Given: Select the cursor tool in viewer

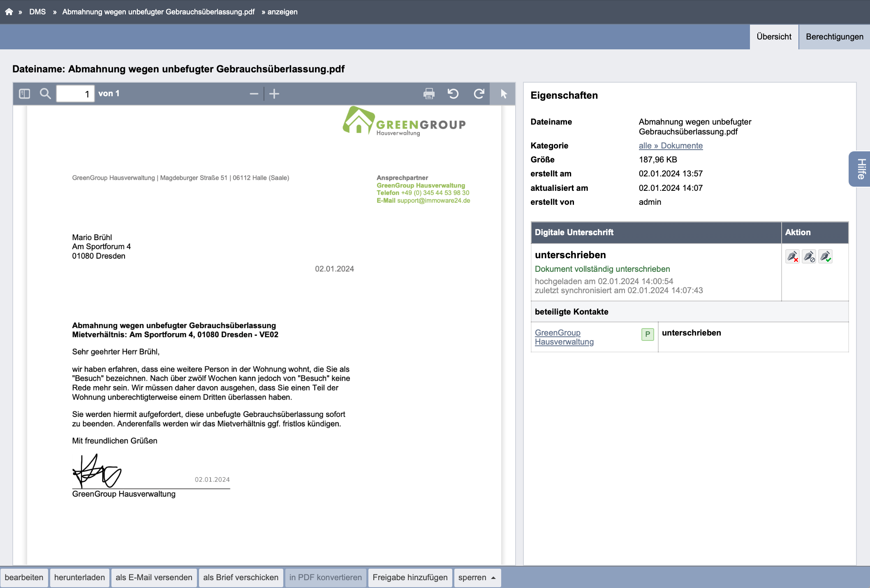Looking at the screenshot, I should (503, 94).
